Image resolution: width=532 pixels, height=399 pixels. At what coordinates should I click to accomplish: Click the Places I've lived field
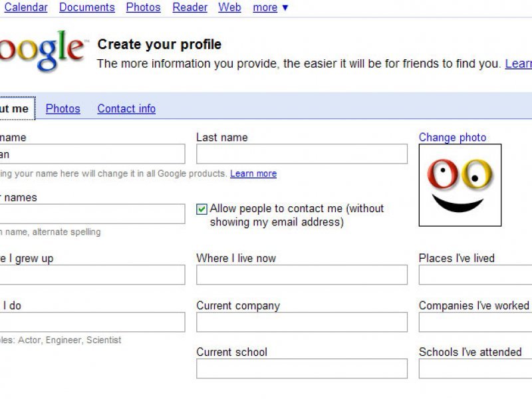click(x=475, y=275)
